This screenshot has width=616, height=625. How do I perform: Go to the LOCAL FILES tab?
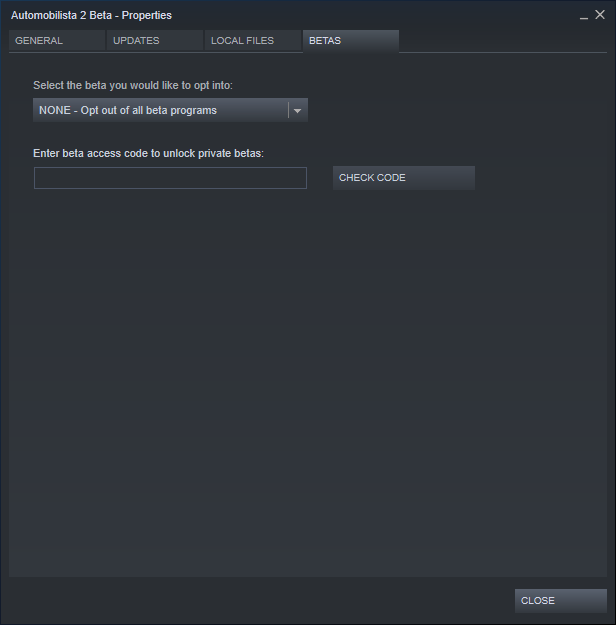click(253, 41)
